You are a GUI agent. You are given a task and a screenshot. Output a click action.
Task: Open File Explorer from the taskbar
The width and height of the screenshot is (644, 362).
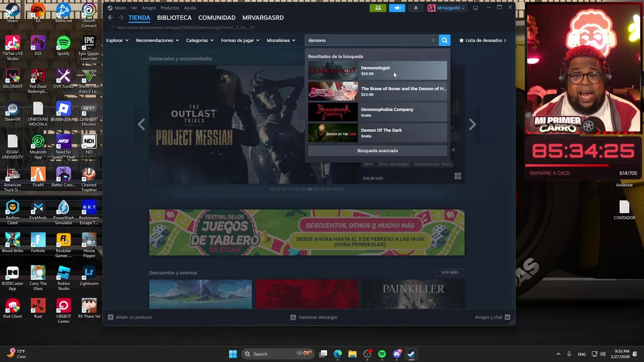point(352,354)
